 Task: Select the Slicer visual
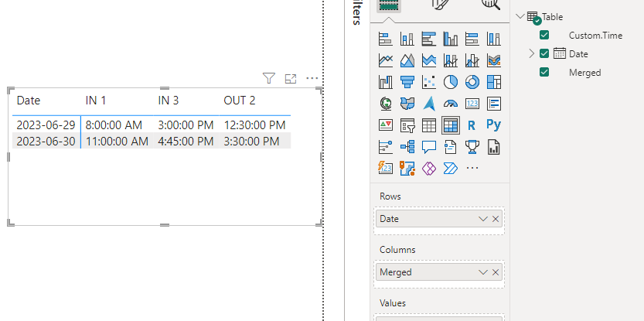[x=407, y=125]
